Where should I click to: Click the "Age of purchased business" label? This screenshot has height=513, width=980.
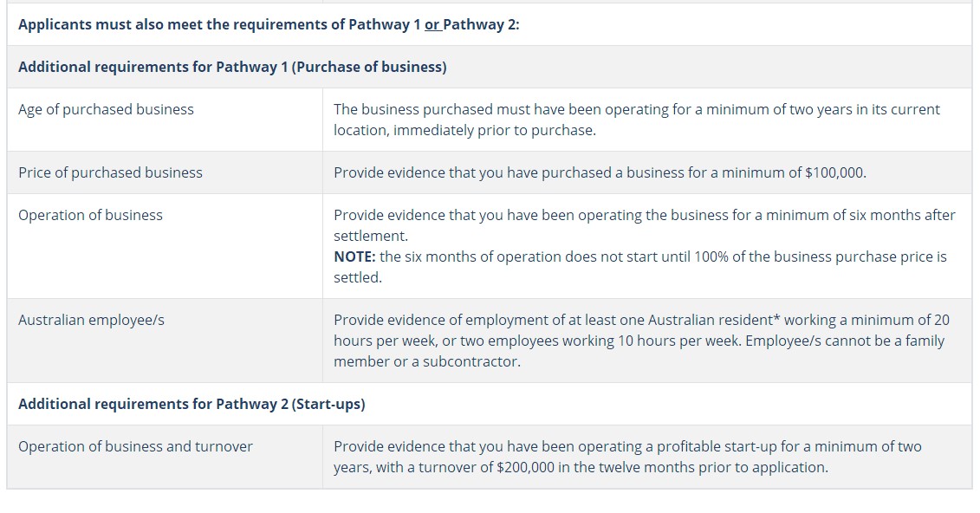coord(107,109)
